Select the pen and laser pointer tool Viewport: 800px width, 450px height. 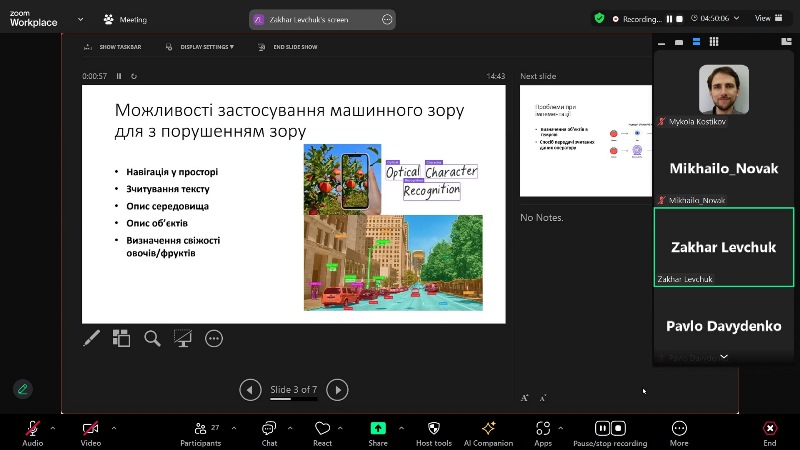coord(92,338)
